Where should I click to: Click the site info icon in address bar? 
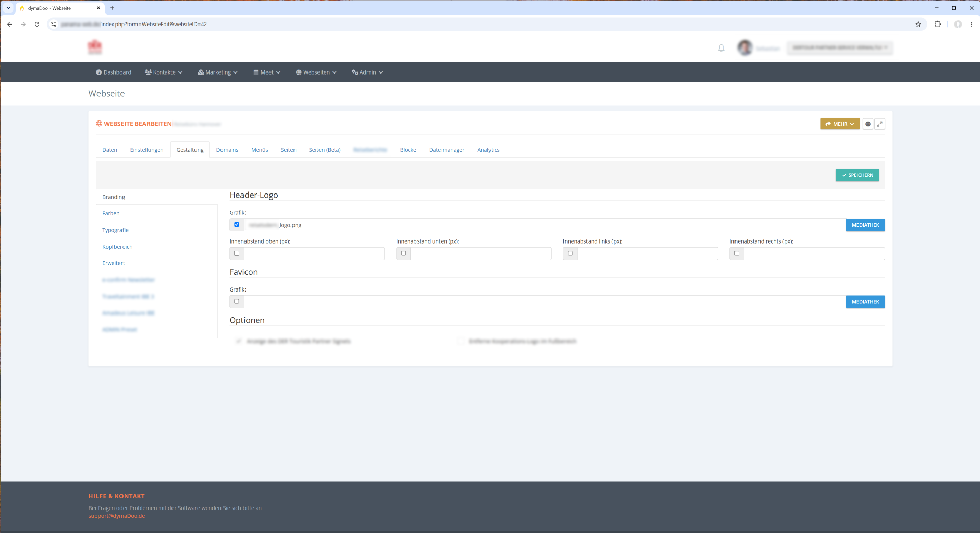(54, 24)
